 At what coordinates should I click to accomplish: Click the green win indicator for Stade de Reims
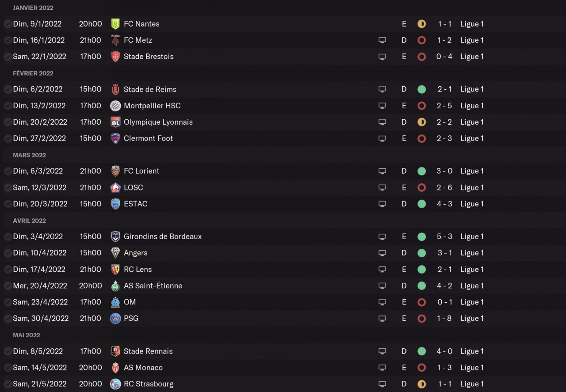tap(421, 89)
